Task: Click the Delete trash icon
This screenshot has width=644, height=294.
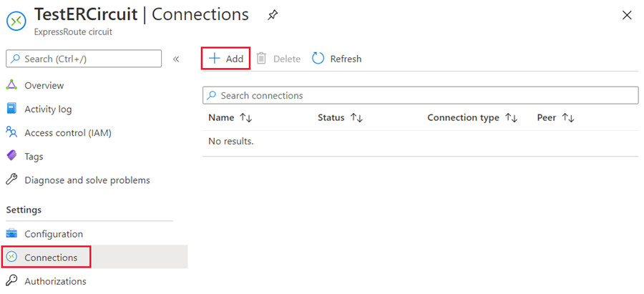Action: [262, 59]
